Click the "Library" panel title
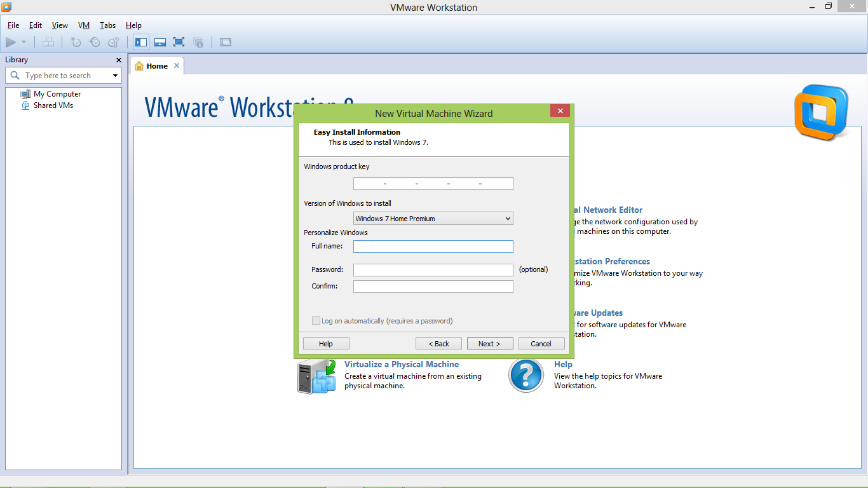Screen dimensions: 868x488 pyautogui.click(x=17, y=60)
